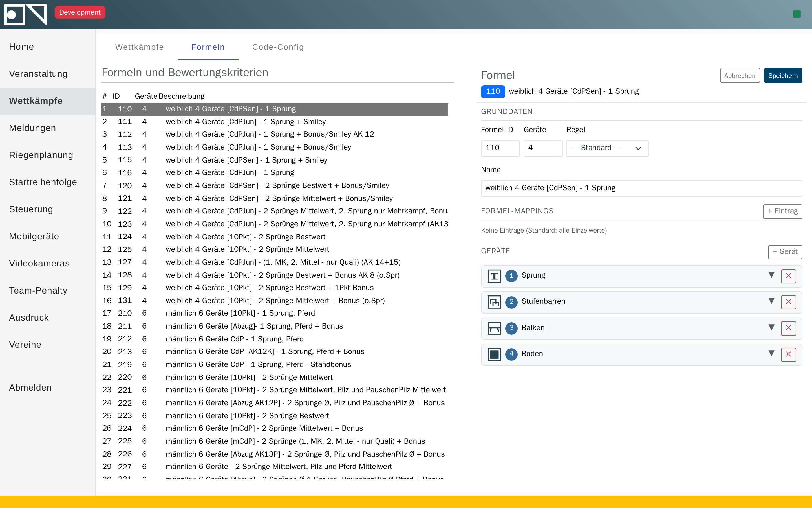Open Vereine in the sidebar

[x=48, y=345]
